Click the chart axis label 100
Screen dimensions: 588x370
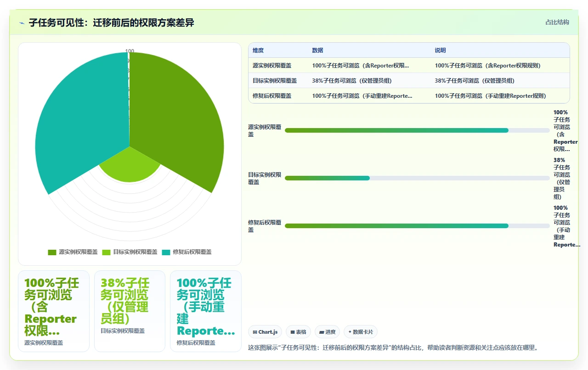point(130,51)
